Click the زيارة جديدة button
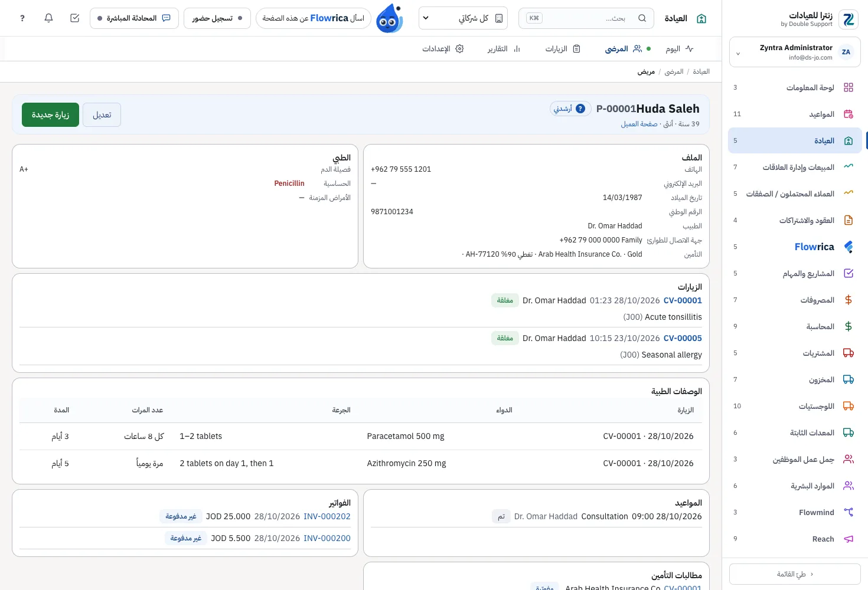Viewport: 868px width, 590px height. click(50, 115)
